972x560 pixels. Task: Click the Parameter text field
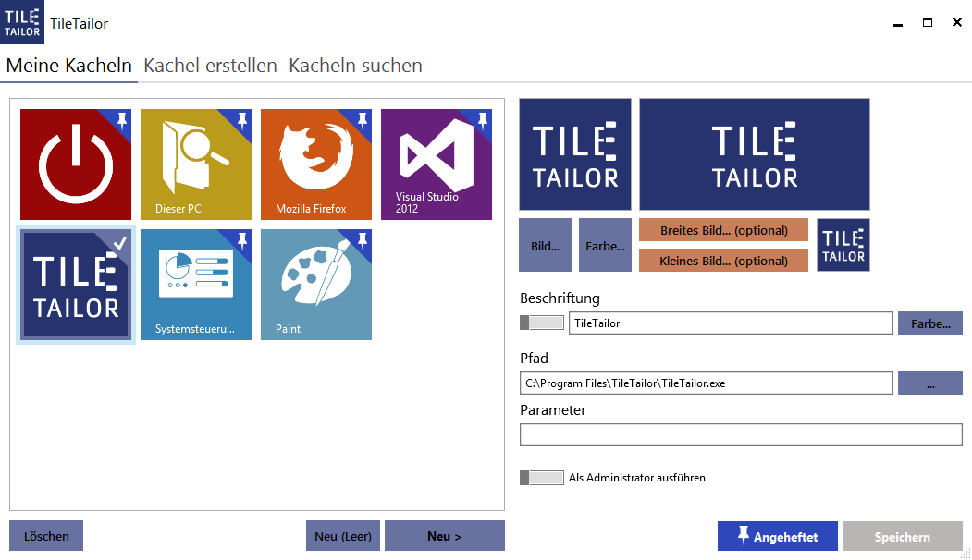(x=741, y=435)
